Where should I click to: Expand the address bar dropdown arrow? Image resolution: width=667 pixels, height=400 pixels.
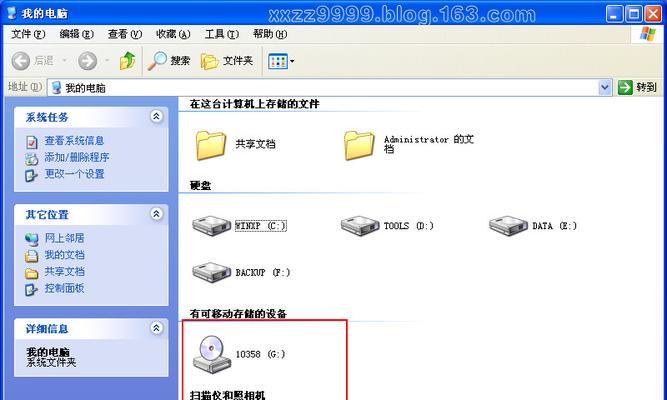[604, 88]
